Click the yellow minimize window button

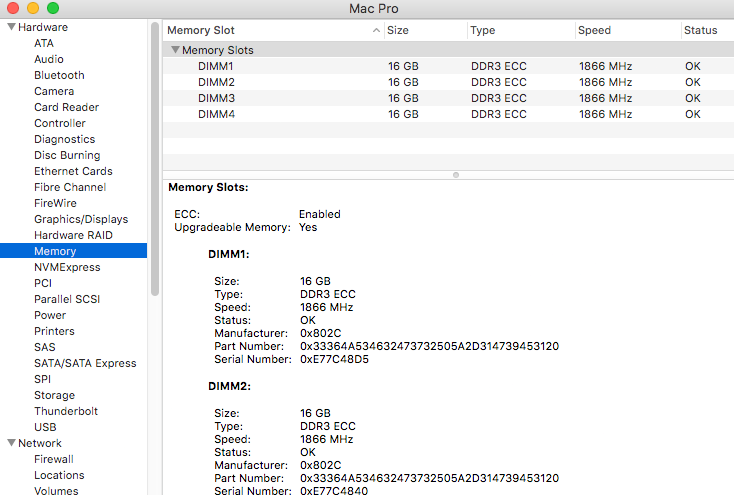click(33, 8)
